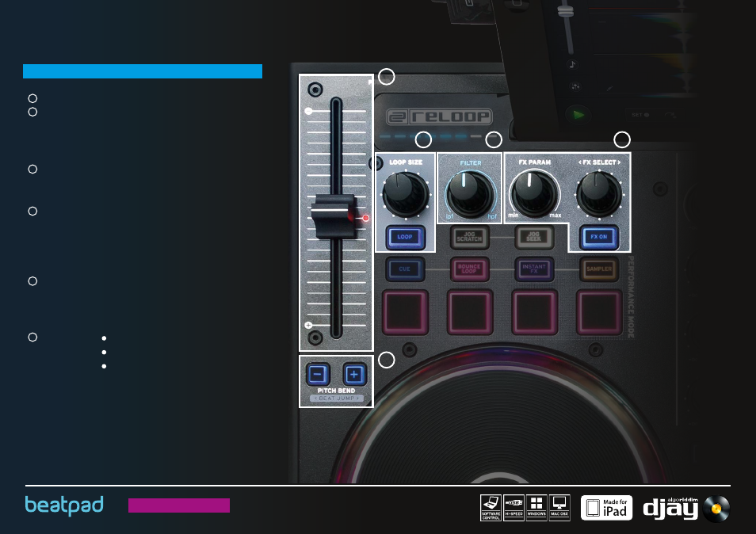This screenshot has width=756, height=534.
Task: Tap the pitch bend plus button
Action: pyautogui.click(x=354, y=374)
